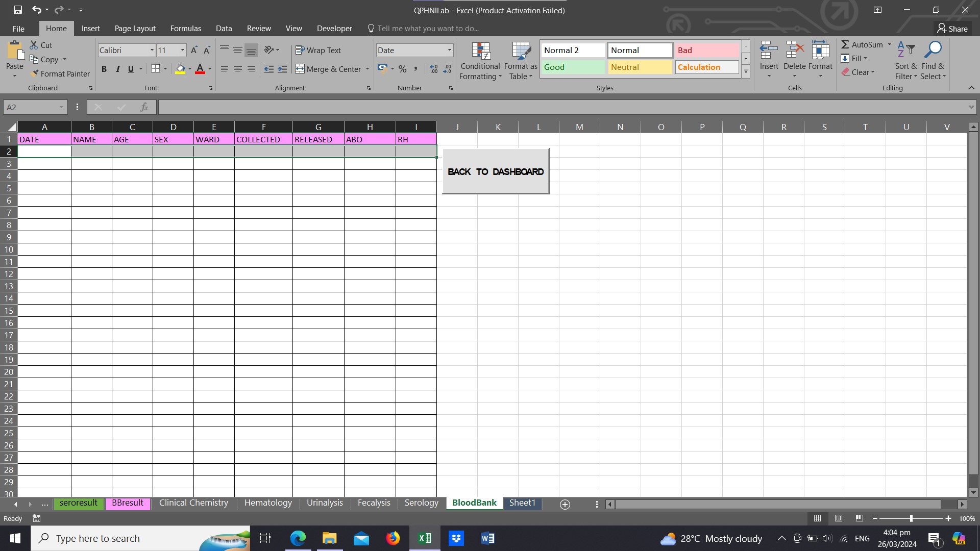
Task: Click the Percent Style icon
Action: 403,69
